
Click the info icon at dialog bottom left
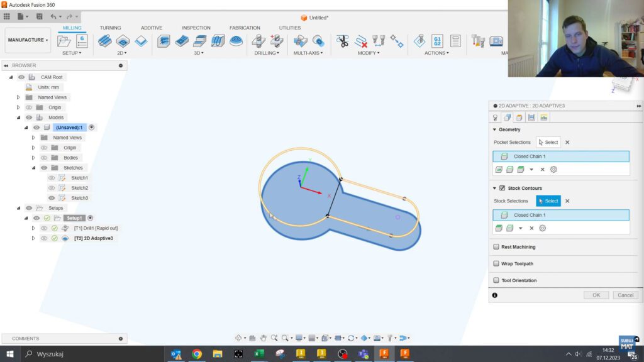click(496, 295)
